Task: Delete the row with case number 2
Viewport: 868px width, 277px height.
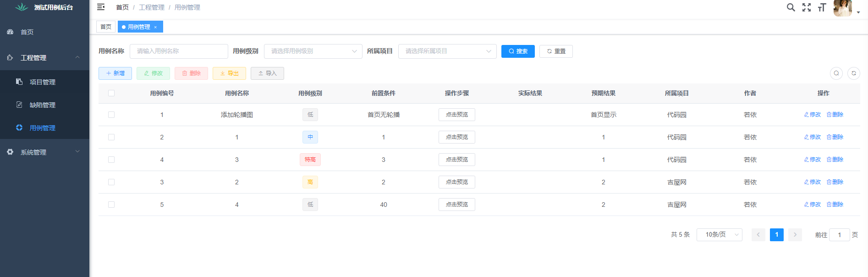Action: coord(835,137)
